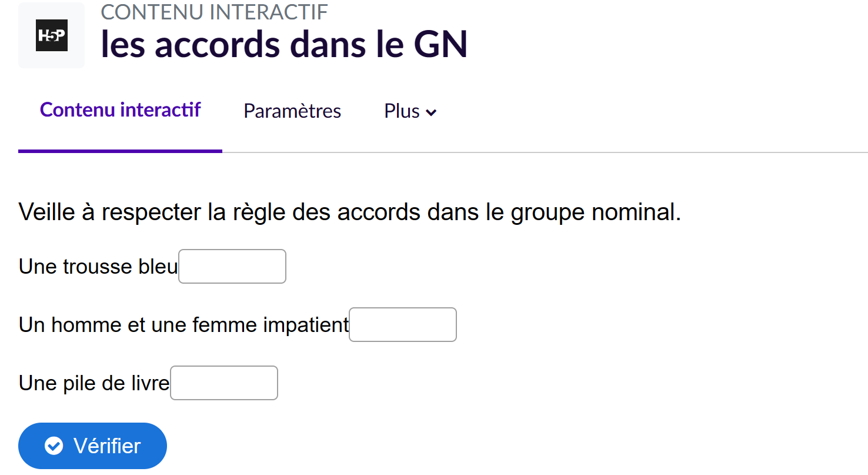Click the H5P activity icon
The image size is (868, 475).
[52, 35]
